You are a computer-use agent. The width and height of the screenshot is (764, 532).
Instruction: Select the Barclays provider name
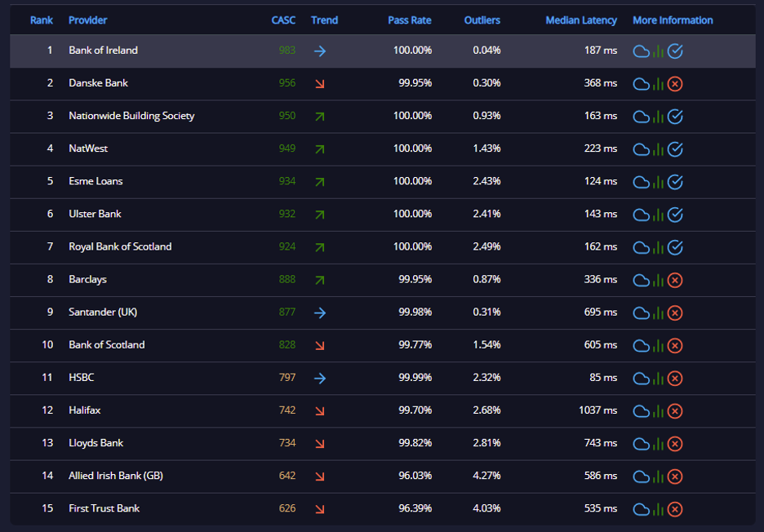tap(87, 280)
